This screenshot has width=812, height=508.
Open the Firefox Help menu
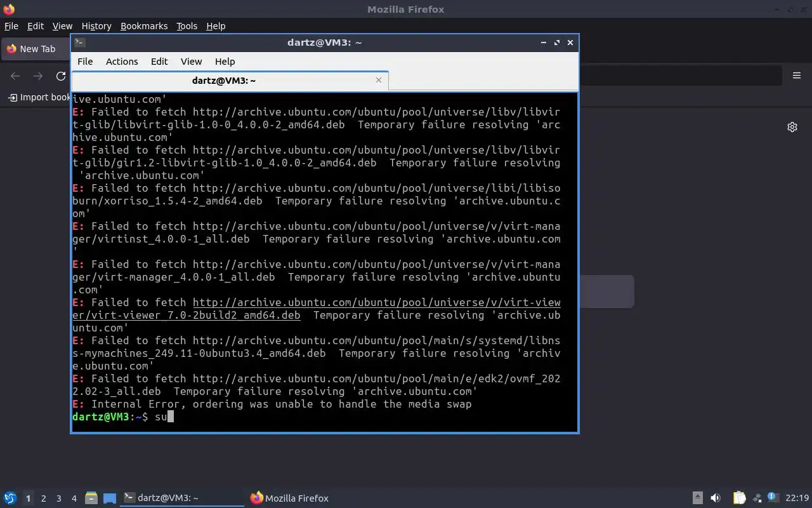point(216,26)
